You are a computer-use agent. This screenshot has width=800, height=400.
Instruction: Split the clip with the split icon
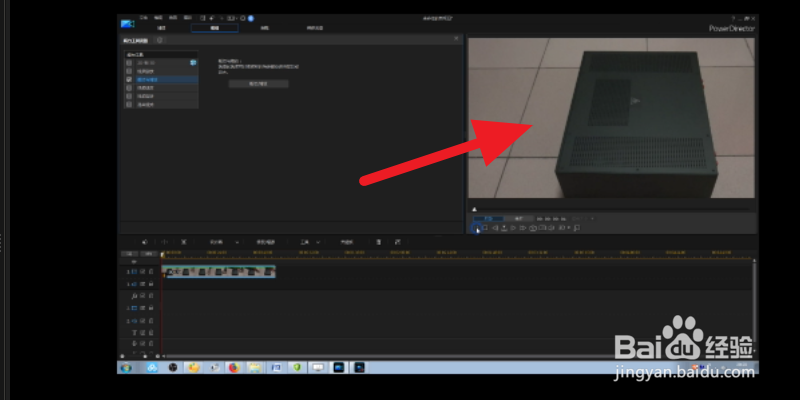[x=164, y=242]
